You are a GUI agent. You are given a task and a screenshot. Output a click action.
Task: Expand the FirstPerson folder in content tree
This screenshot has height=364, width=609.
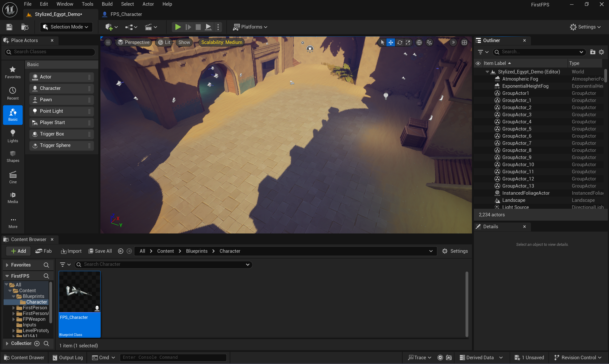pos(14,308)
